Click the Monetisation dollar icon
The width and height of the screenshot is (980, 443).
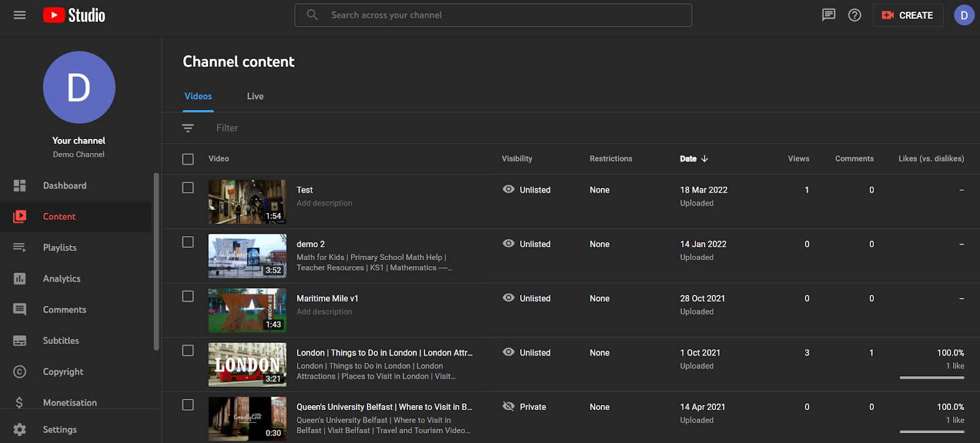click(20, 403)
